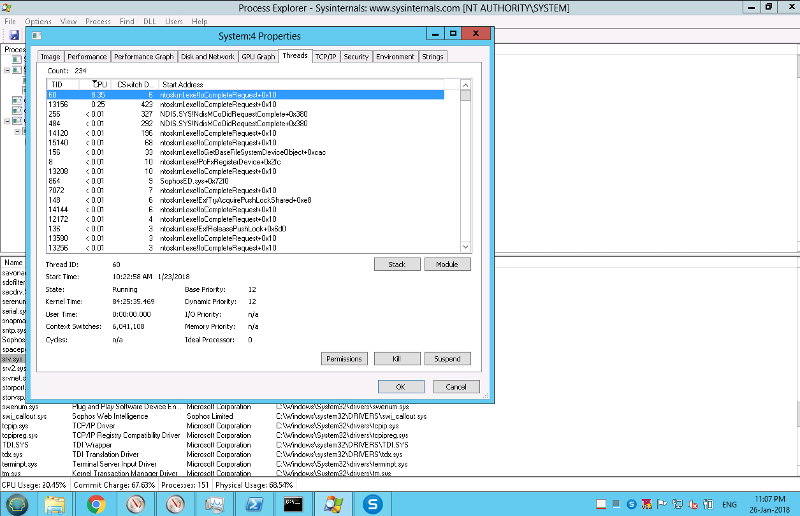Switch to the Disk and Network tab
The height and width of the screenshot is (516, 800).
point(208,57)
